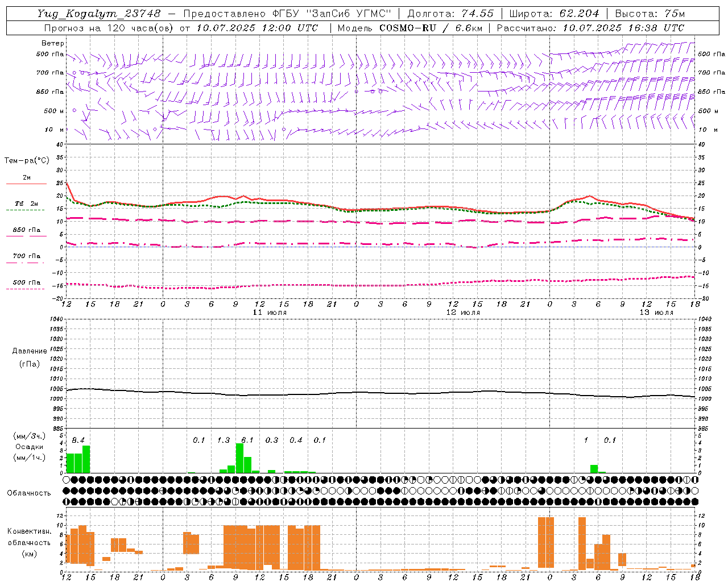Click the 8.4 precipitation total
Image resolution: width=728 pixels, height=582 pixels.
78,440
